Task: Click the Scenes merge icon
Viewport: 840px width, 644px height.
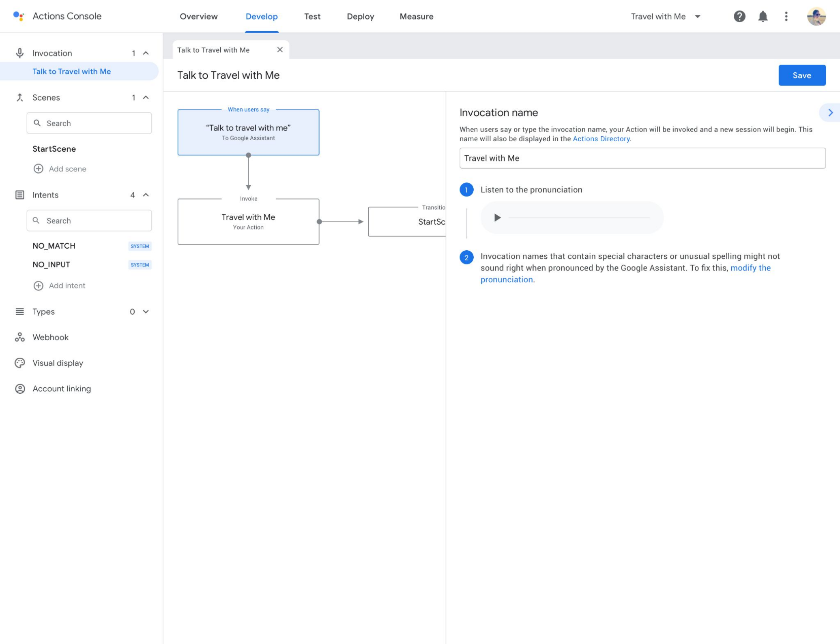Action: pos(19,97)
